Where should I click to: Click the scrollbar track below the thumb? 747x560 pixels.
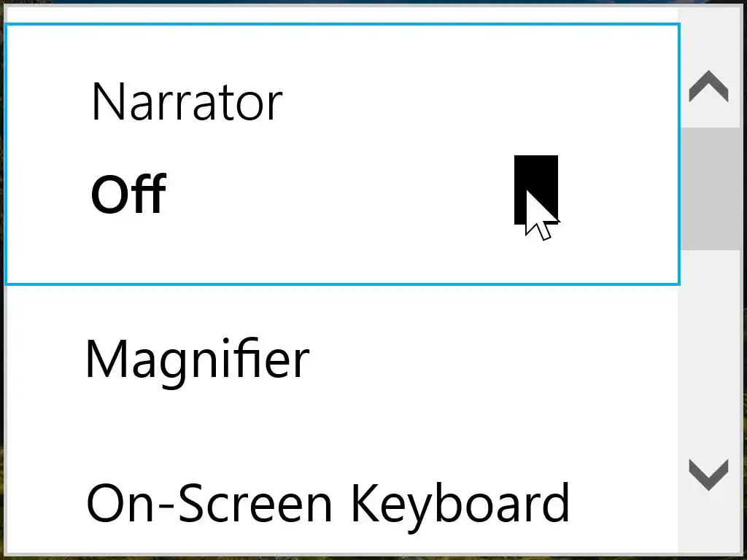click(x=708, y=350)
